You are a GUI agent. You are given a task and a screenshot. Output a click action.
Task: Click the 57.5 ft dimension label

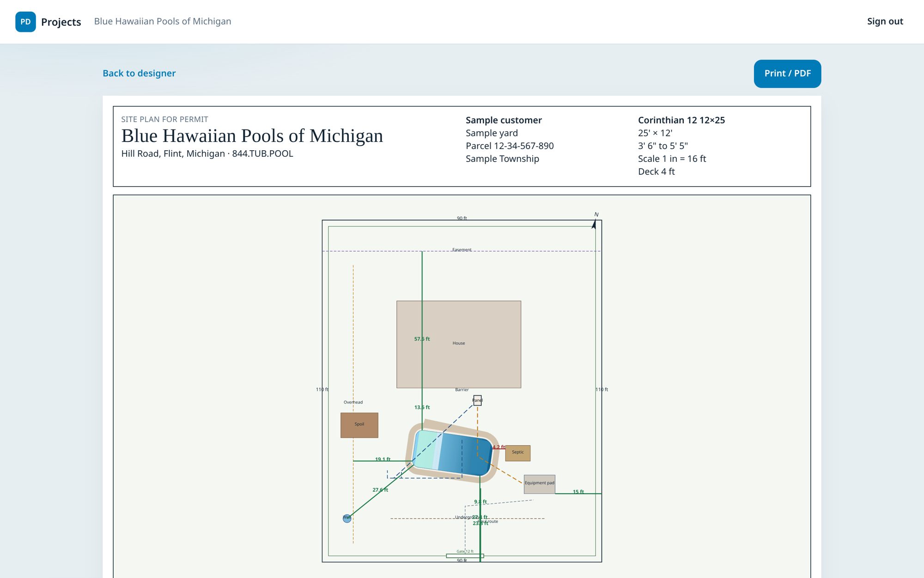[422, 339]
